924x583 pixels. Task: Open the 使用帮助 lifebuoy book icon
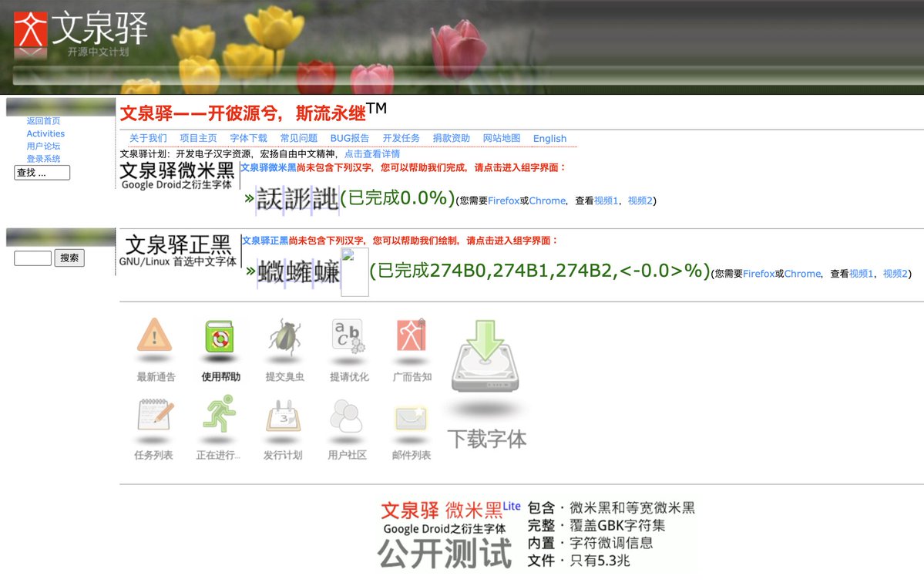tap(219, 336)
